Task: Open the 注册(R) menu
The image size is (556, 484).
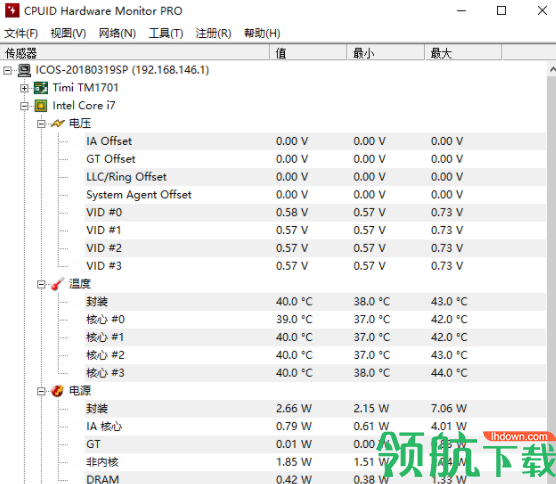Action: pos(213,33)
